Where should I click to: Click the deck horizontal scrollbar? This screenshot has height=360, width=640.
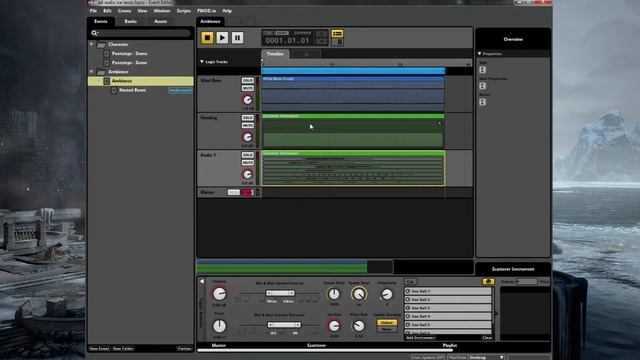coord(324,350)
